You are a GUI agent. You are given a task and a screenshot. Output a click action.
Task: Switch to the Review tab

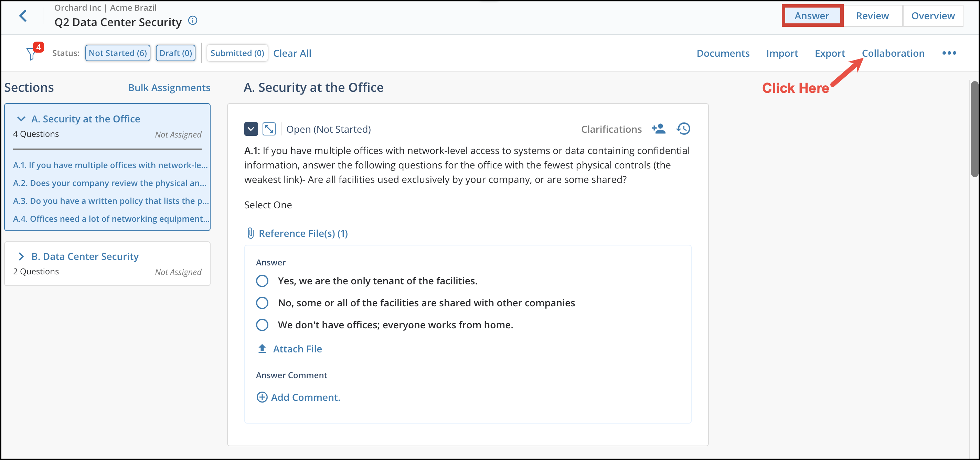tap(872, 15)
